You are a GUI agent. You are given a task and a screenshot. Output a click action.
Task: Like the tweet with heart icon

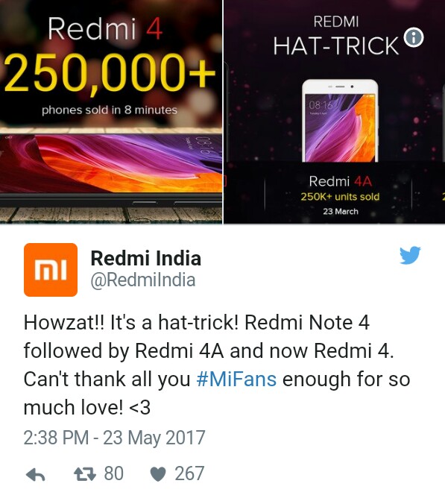pos(158,474)
